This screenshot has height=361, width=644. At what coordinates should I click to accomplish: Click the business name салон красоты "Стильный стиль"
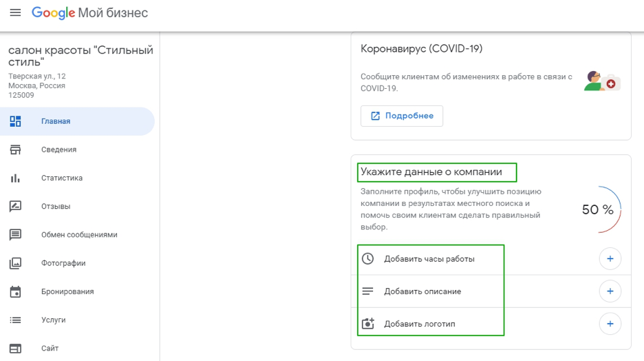pos(80,56)
